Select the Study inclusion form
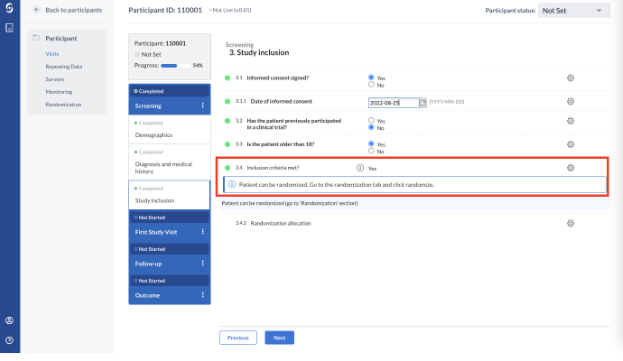 pyautogui.click(x=169, y=195)
